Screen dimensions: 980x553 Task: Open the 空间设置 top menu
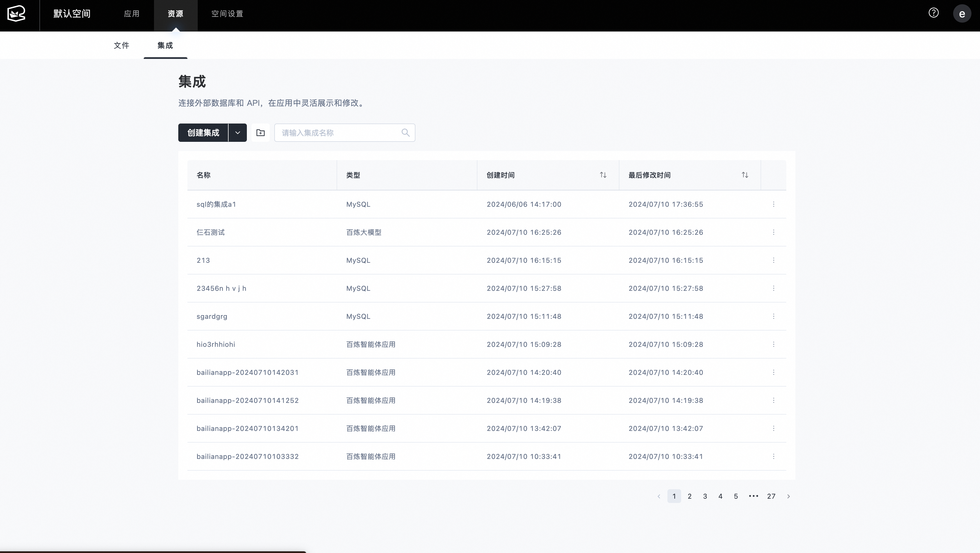(x=227, y=14)
